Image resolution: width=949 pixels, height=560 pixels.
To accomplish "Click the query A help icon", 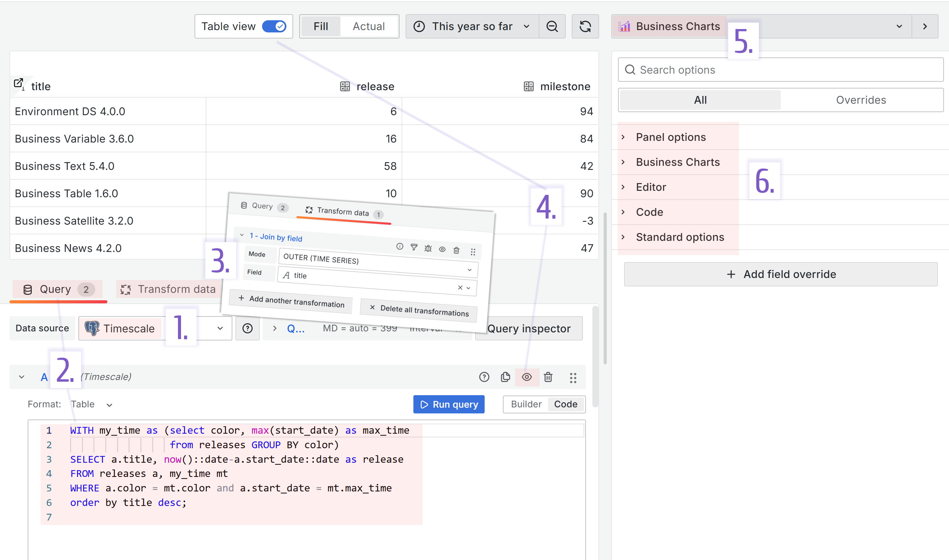I will tap(484, 377).
